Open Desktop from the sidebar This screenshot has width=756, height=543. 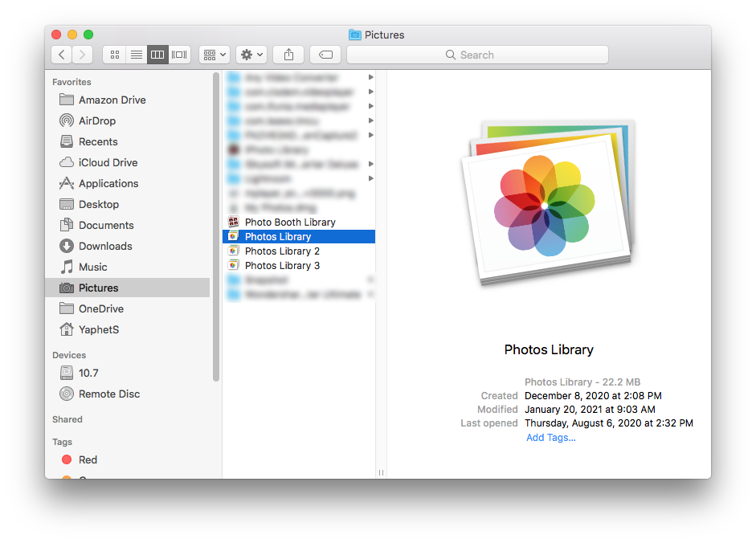(x=128, y=204)
